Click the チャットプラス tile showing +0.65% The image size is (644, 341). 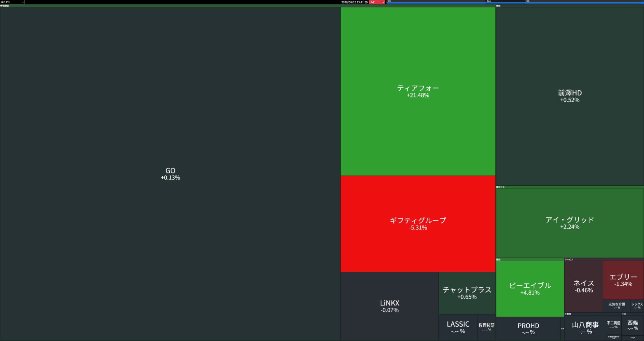tap(467, 293)
